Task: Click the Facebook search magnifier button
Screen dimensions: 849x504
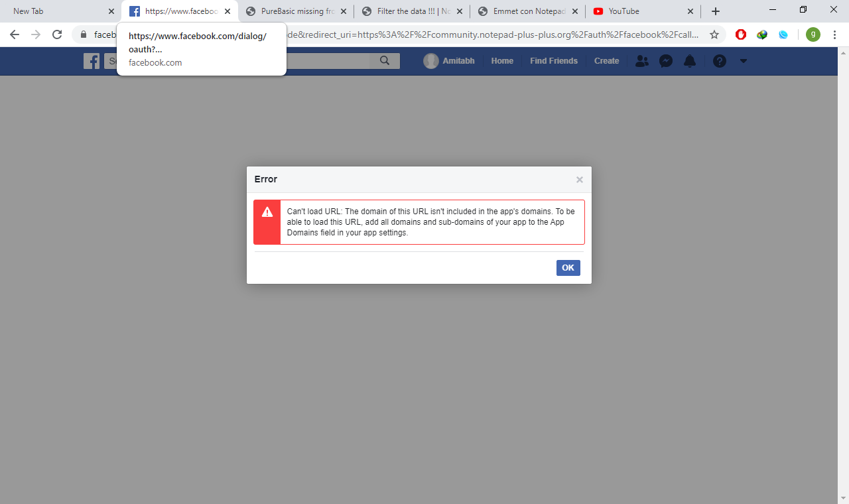Action: pos(385,61)
